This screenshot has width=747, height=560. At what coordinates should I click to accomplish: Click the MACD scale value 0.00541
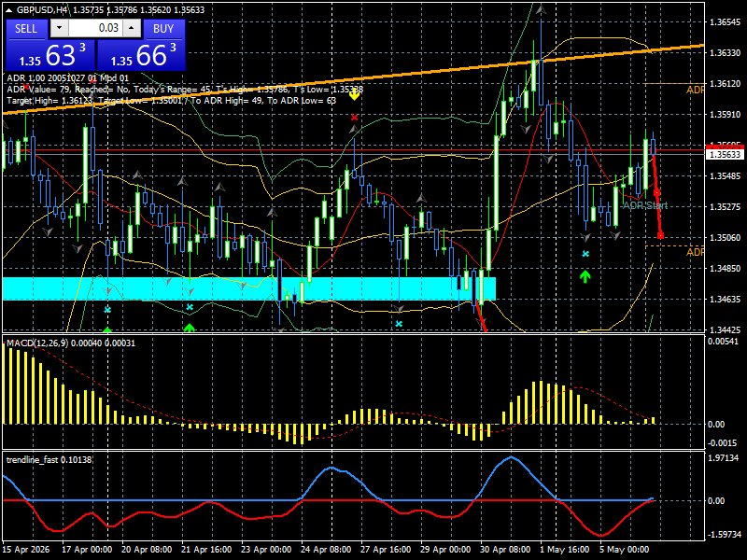(x=723, y=342)
